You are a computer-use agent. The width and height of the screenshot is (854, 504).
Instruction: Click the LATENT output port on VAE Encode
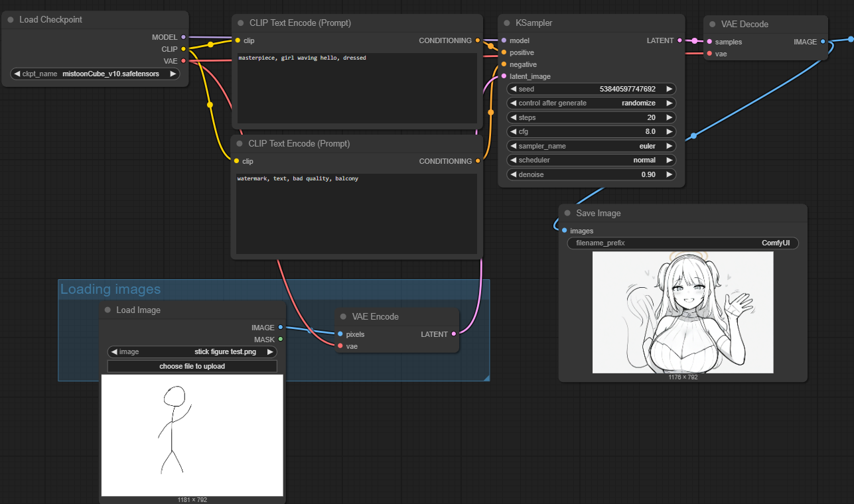point(454,334)
